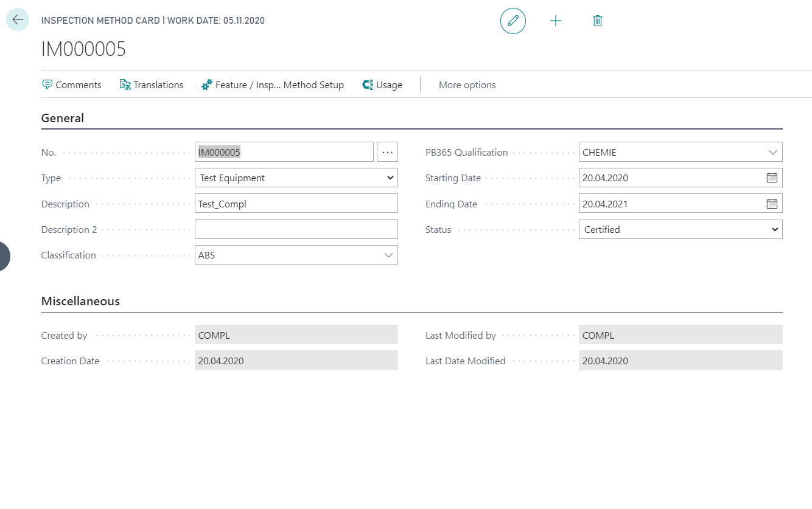The image size is (812, 509).
Task: Collapse the Miscellaneous section header
Action: [x=80, y=301]
